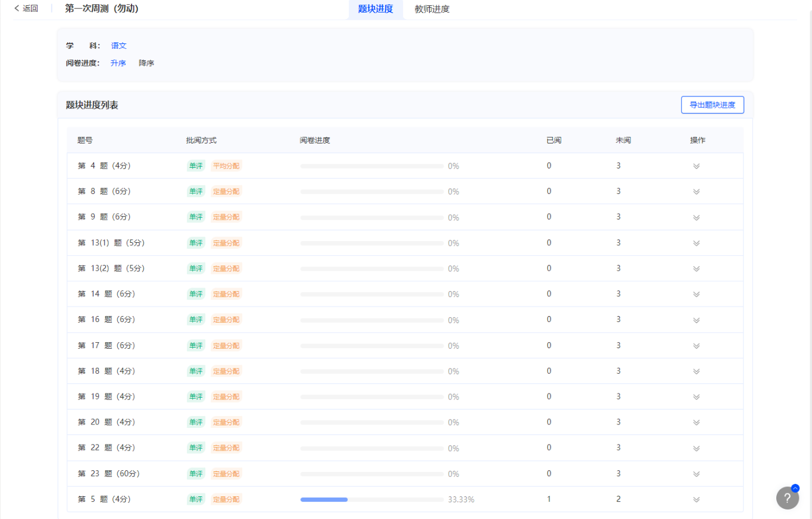Sort grading progress by 降序
Screen dimensions: 812x519
[146, 63]
